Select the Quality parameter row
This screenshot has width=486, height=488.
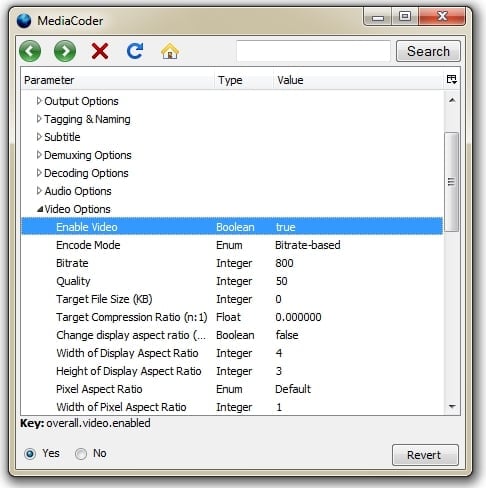tap(232, 281)
